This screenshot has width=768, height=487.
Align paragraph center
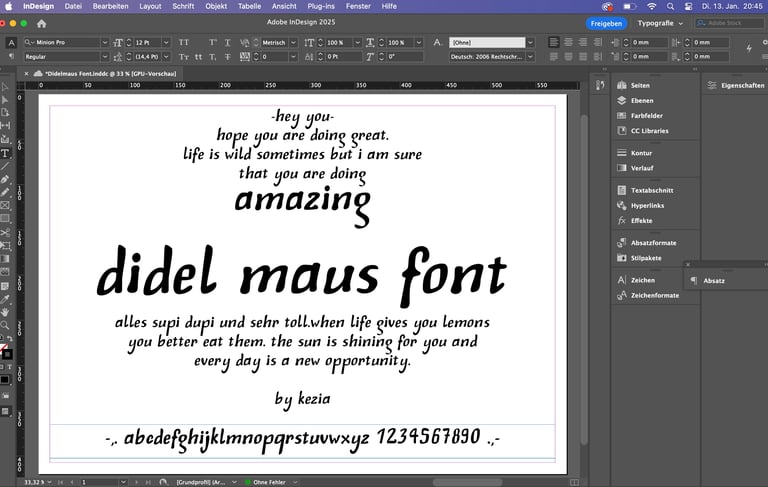coord(568,43)
